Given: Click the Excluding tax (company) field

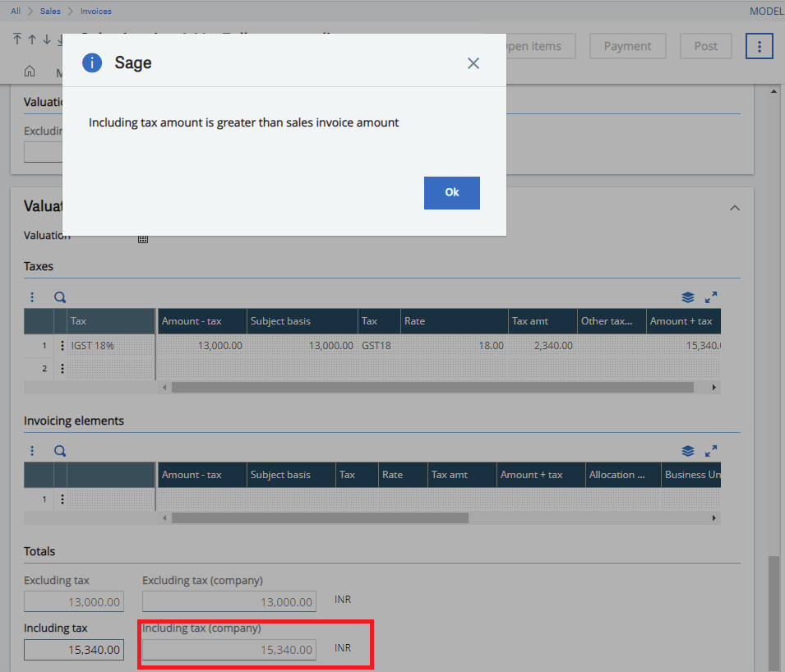Looking at the screenshot, I should [x=229, y=601].
